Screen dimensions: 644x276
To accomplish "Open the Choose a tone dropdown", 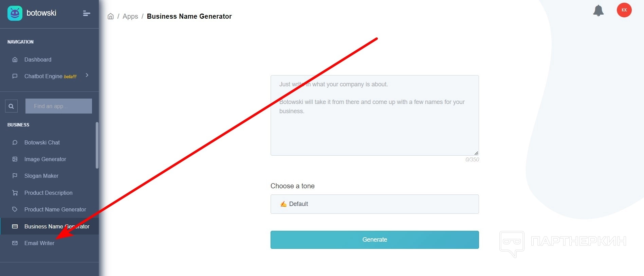I will 374,204.
